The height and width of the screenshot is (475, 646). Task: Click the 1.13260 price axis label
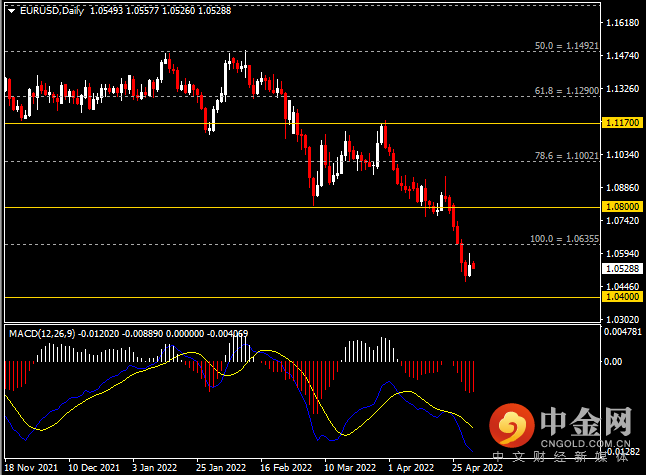coord(623,89)
